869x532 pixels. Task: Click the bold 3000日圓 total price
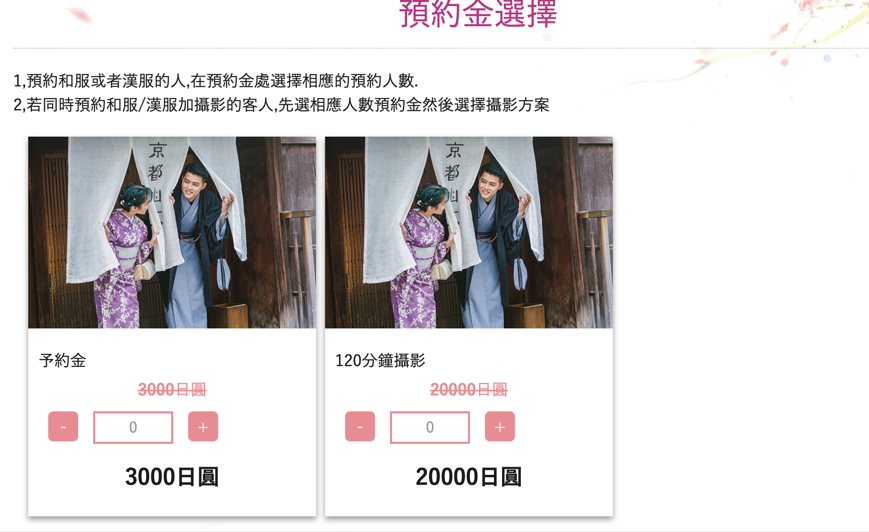coord(172,477)
